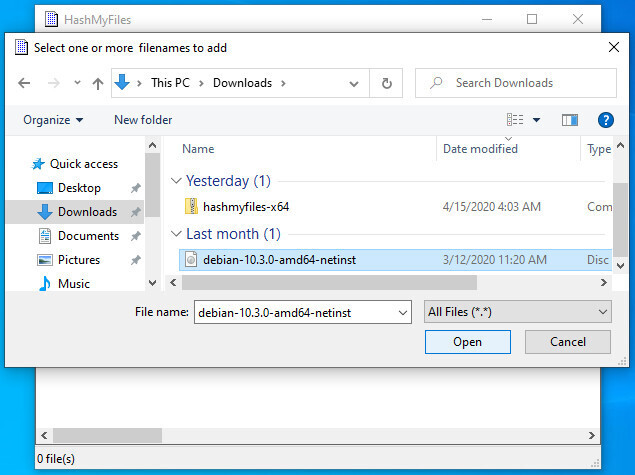Open the All Files type filter

point(518,312)
